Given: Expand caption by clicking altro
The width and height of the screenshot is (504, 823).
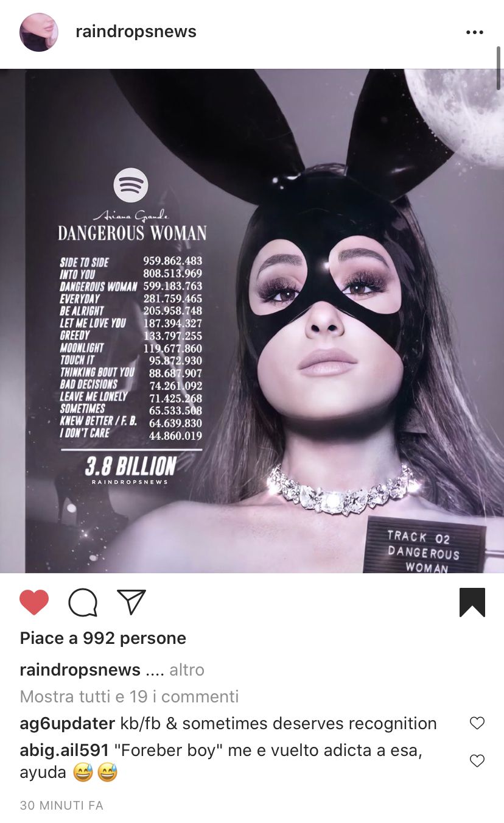Looking at the screenshot, I should click(x=187, y=670).
